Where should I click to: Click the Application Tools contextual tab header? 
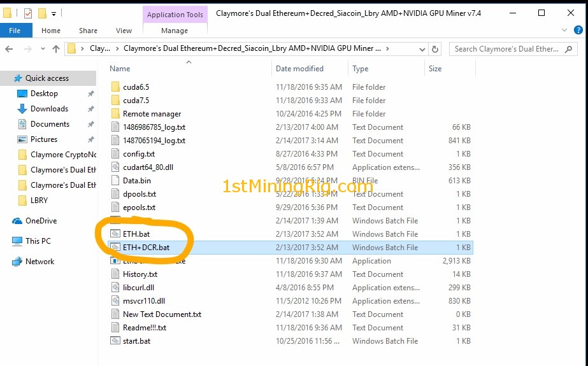click(175, 15)
